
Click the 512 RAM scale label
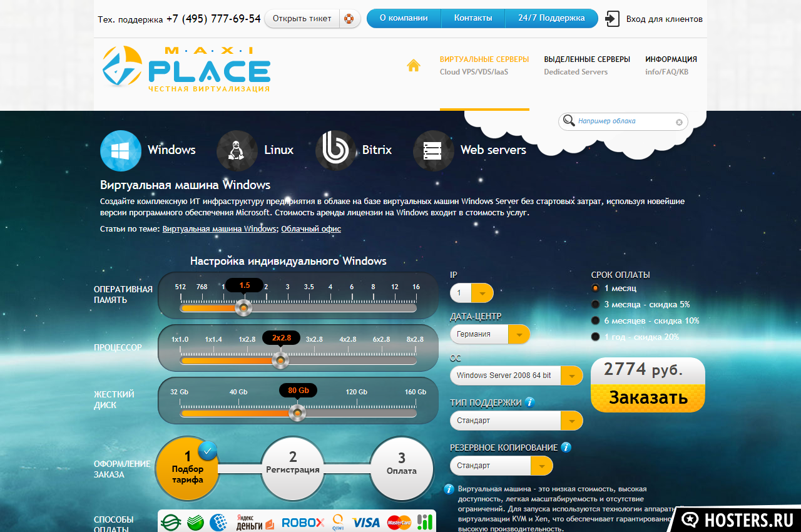click(181, 287)
